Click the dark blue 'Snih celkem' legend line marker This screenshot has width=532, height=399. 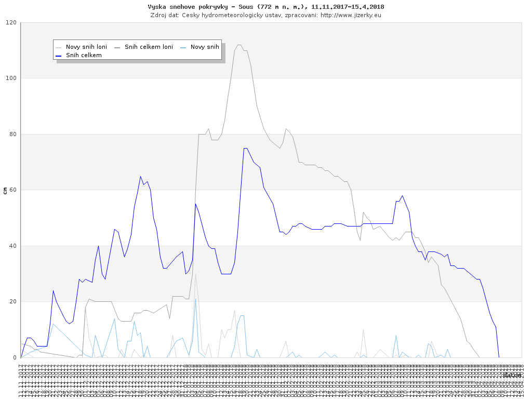click(59, 55)
